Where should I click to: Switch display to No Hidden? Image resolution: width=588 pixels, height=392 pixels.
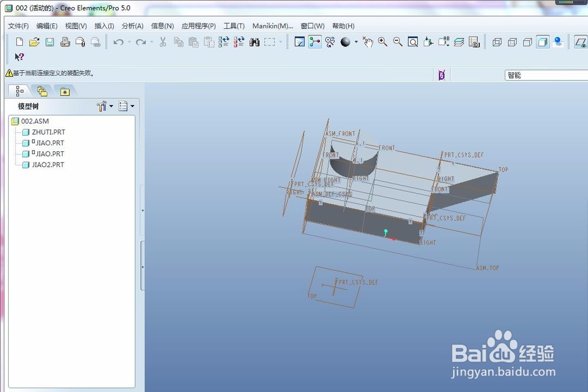pyautogui.click(x=527, y=42)
